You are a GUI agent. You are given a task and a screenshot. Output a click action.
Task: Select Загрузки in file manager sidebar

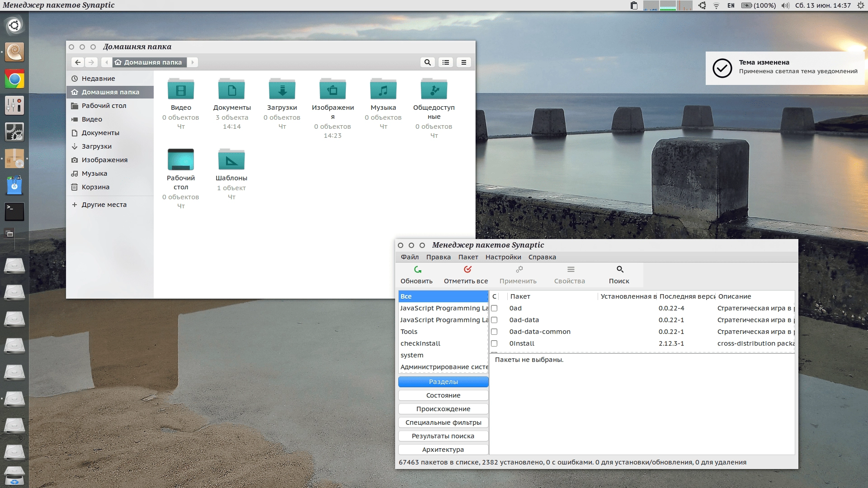[x=110, y=146]
